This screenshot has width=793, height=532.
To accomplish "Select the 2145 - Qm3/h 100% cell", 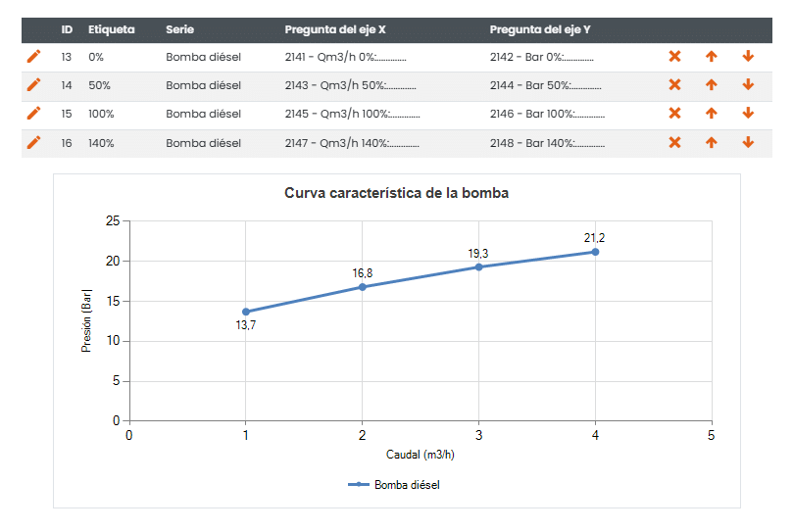I will (352, 114).
